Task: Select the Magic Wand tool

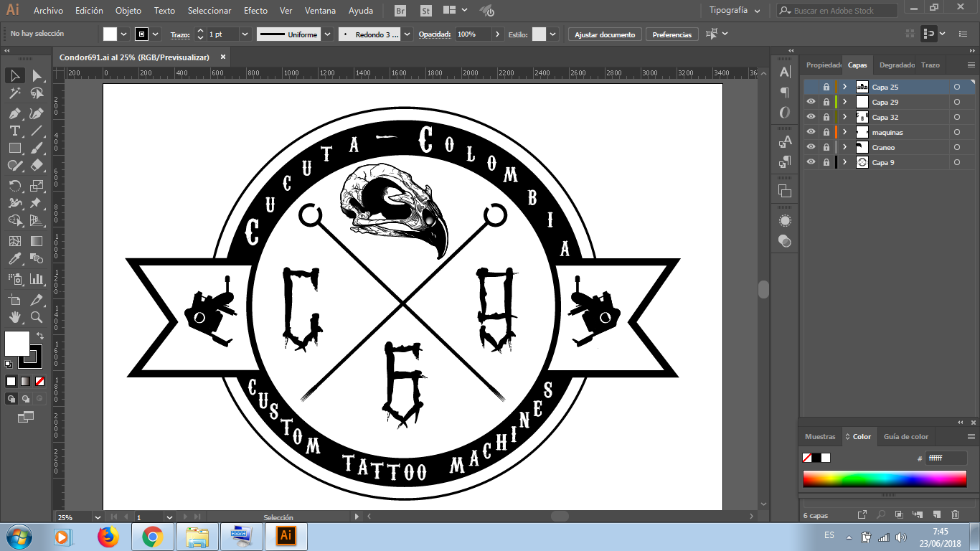Action: pos(14,93)
